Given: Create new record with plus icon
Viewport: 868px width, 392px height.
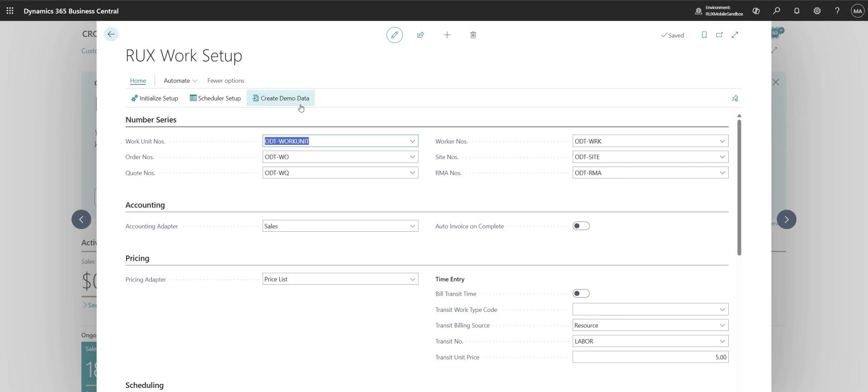Looking at the screenshot, I should pos(447,35).
